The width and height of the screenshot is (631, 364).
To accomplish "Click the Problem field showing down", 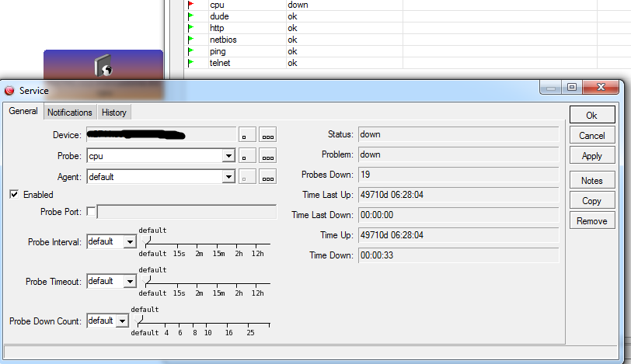I will click(458, 154).
